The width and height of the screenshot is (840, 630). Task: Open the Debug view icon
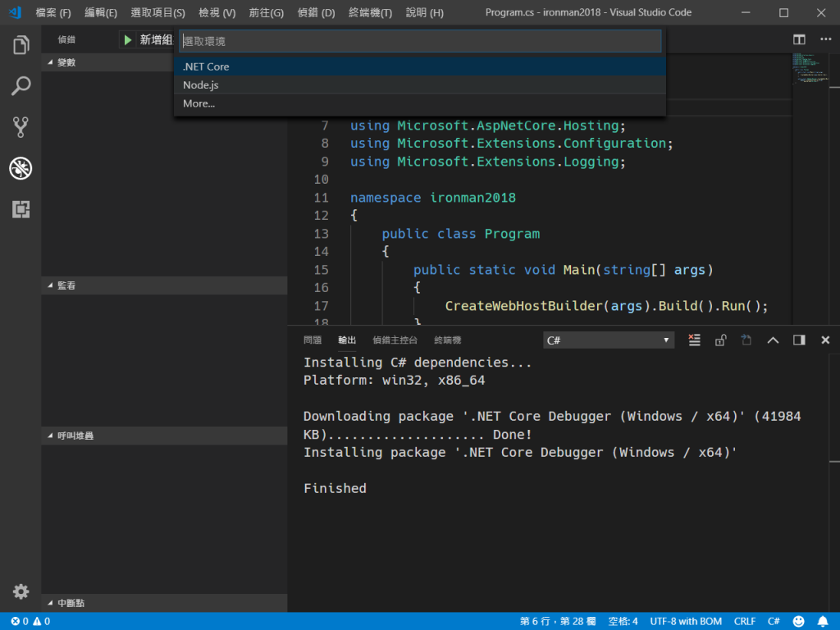tap(21, 168)
